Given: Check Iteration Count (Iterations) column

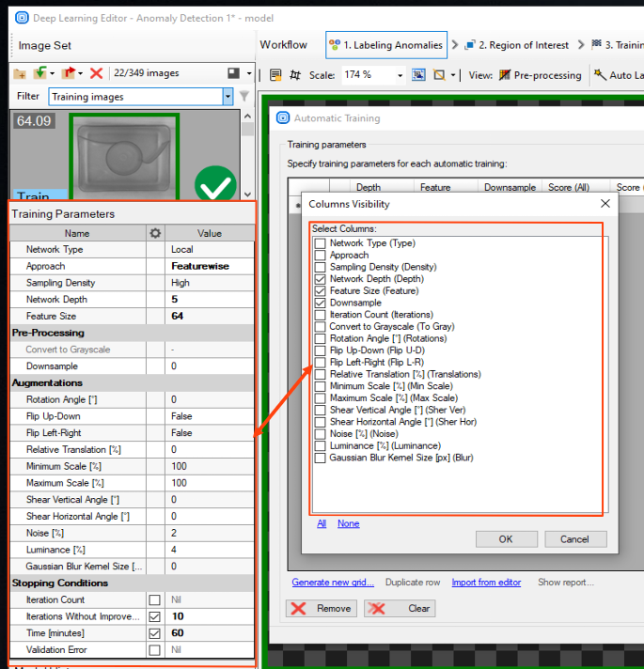Looking at the screenshot, I should 320,315.
